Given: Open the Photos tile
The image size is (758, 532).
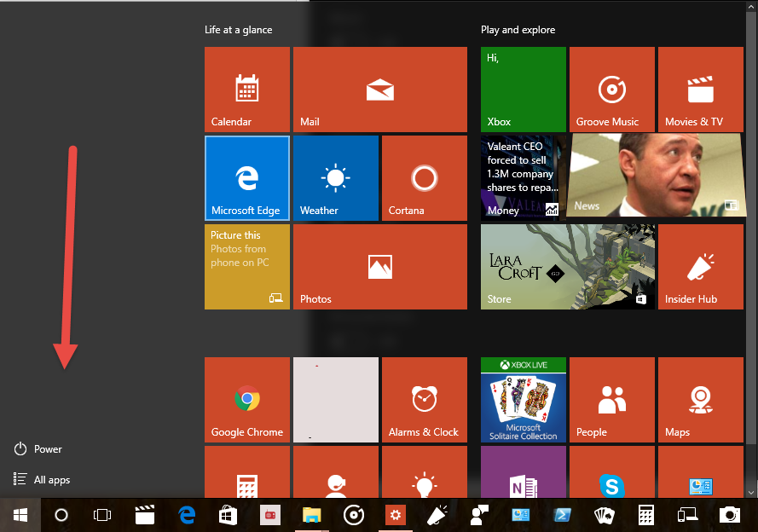Looking at the screenshot, I should (380, 267).
